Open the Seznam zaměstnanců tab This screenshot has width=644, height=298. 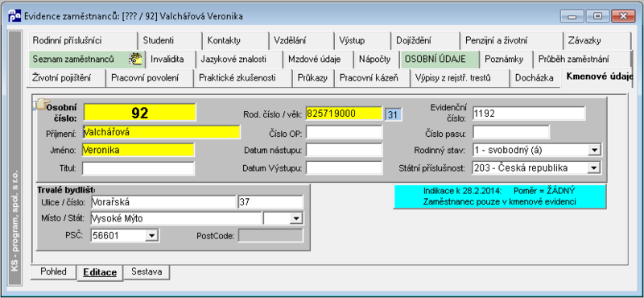[86, 59]
